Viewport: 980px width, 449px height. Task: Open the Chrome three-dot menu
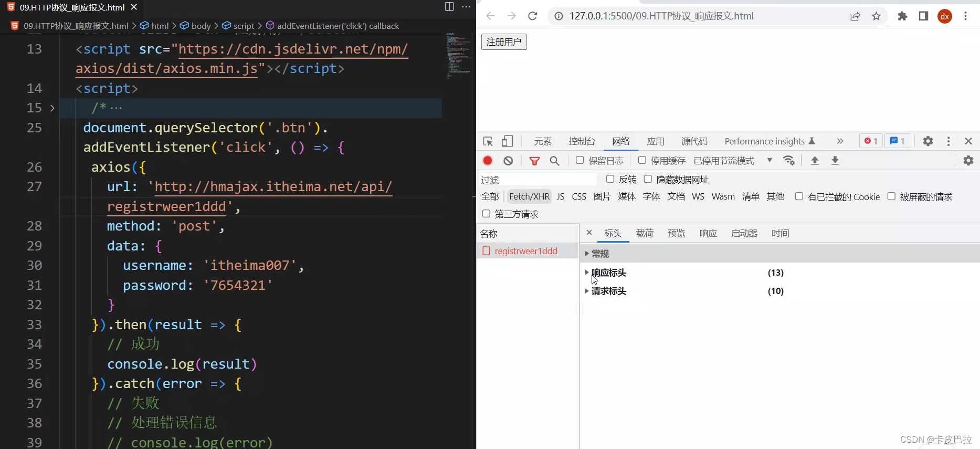[x=966, y=16]
